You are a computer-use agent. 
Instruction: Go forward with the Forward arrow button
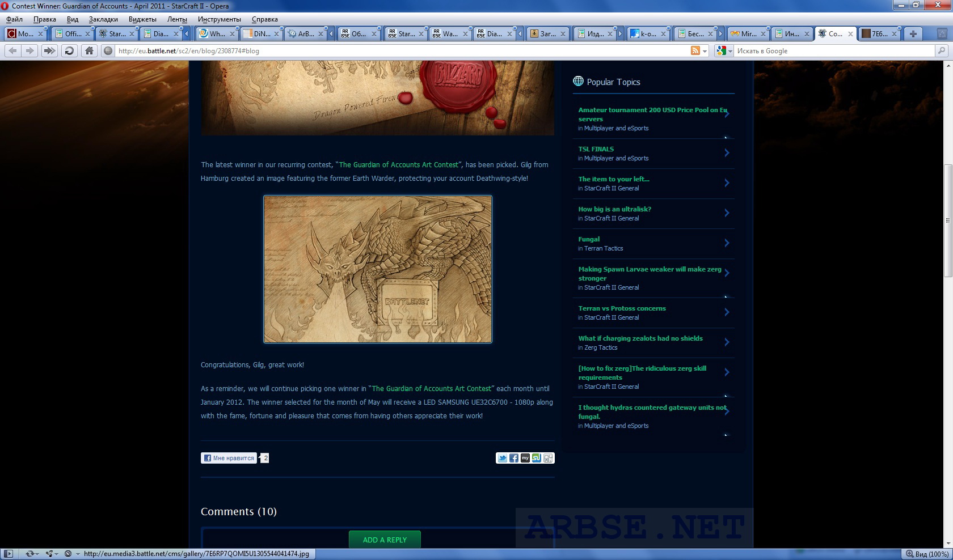point(29,50)
